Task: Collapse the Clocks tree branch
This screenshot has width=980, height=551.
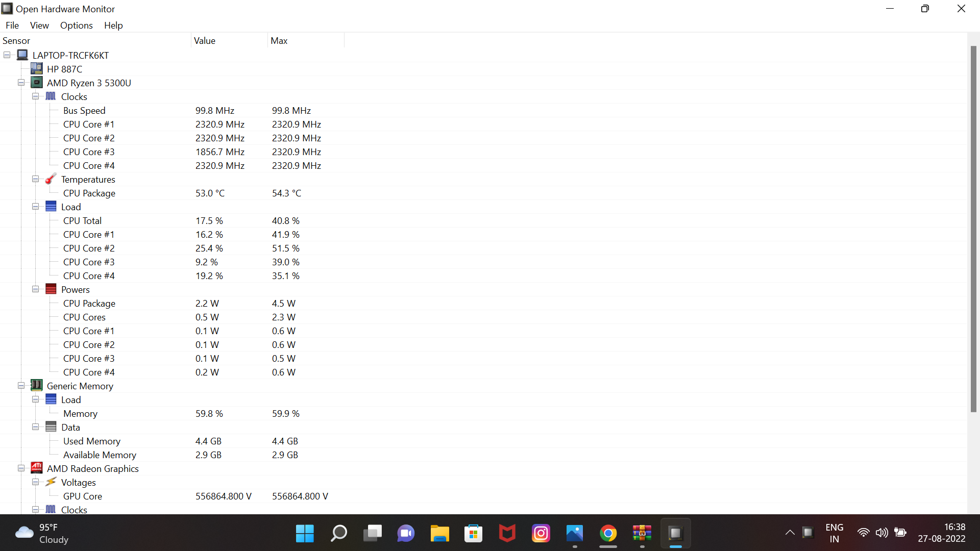Action: [35, 96]
